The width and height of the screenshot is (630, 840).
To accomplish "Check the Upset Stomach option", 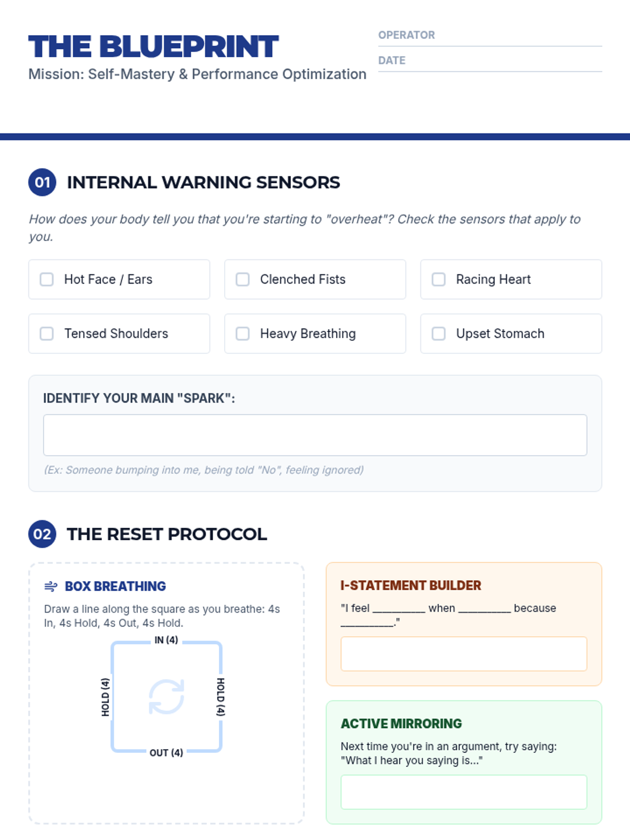I will click(x=438, y=333).
